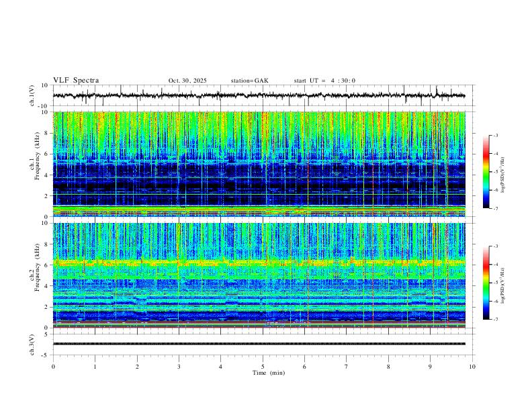Click the time axis tick label '5'

(x=263, y=367)
